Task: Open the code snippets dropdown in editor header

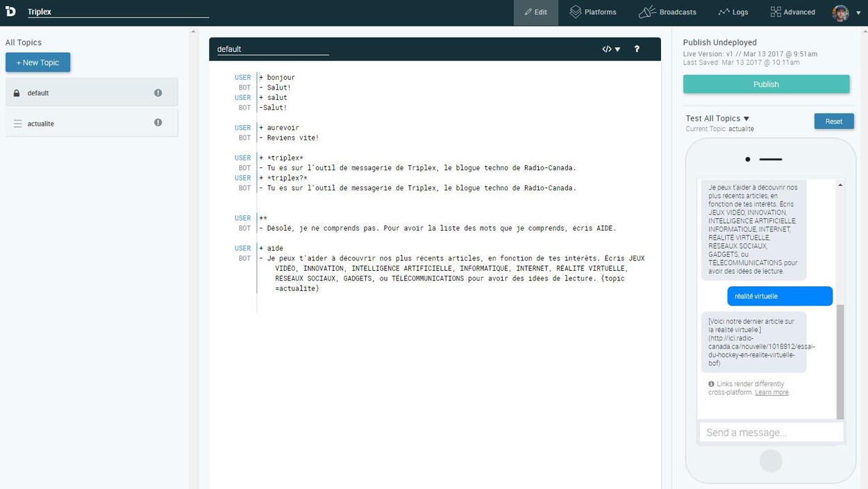Action: [611, 49]
